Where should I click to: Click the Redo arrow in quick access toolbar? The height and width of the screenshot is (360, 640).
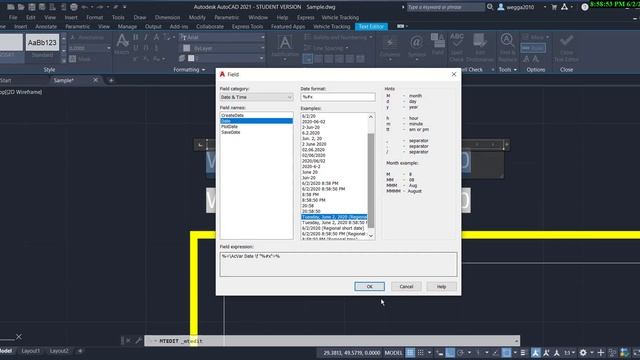(100, 7)
